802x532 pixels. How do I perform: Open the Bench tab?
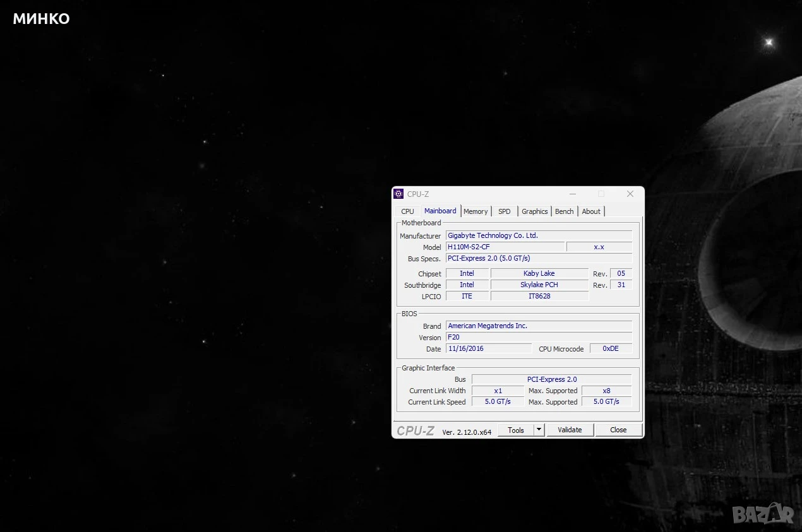[565, 211]
